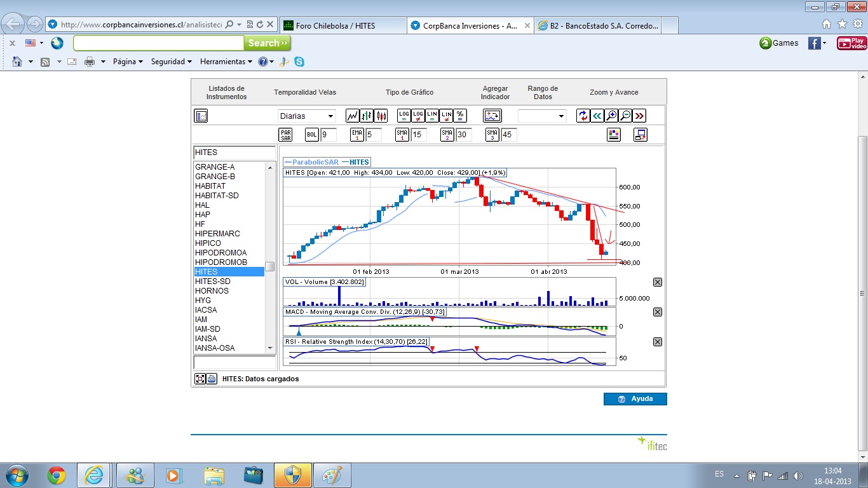Click the zoom in magnifier icon
Image resolution: width=868 pixels, height=488 pixels.
pos(611,116)
